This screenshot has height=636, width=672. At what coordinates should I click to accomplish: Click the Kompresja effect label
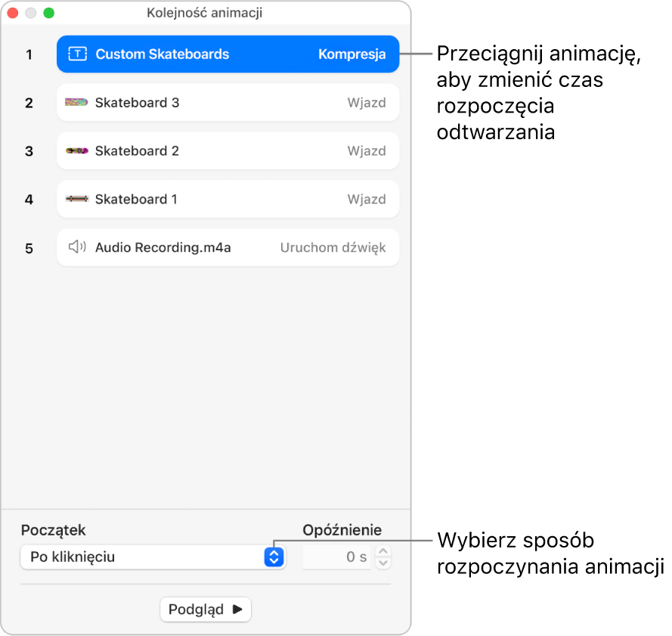point(351,54)
